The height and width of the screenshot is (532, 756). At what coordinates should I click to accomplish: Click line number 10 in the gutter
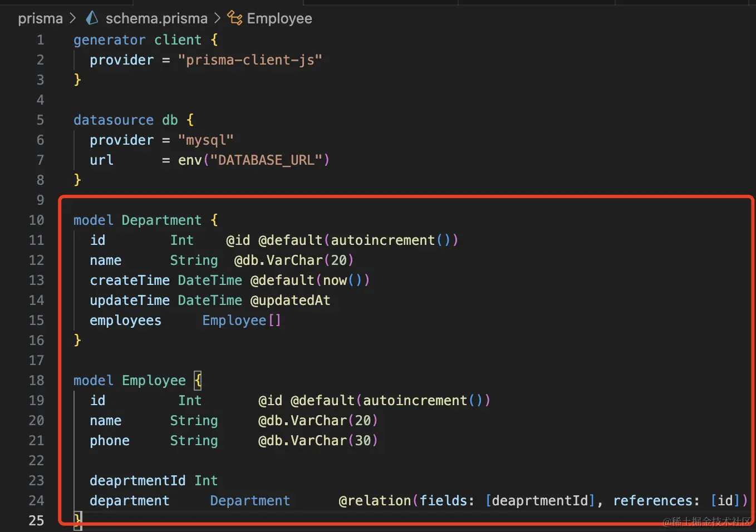(x=36, y=220)
